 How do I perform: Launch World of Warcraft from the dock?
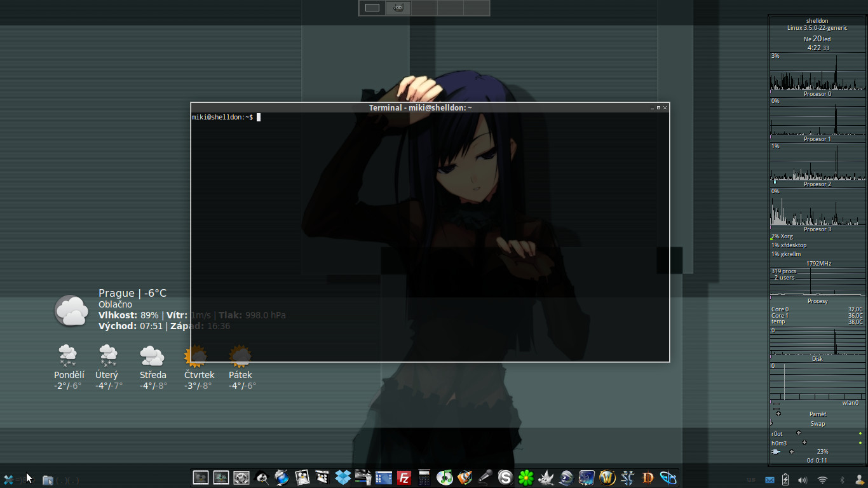click(x=607, y=477)
